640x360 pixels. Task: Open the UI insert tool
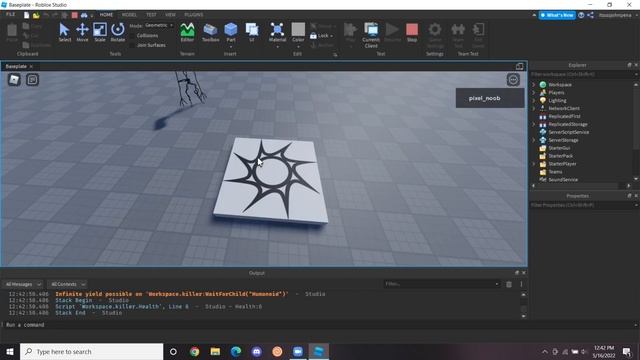point(252,32)
